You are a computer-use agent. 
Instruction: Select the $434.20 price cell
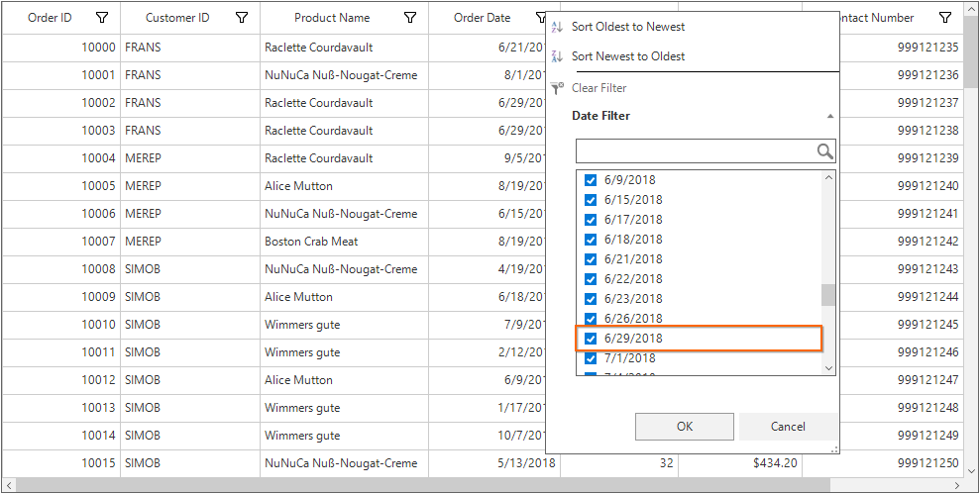pyautogui.click(x=740, y=463)
